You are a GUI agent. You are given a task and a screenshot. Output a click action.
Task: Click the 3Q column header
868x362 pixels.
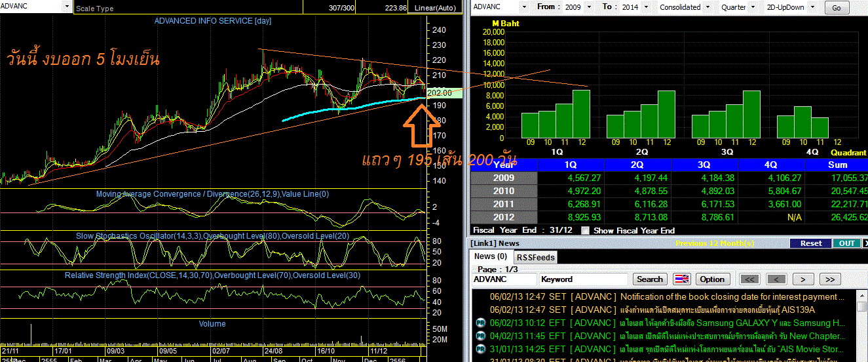click(704, 165)
